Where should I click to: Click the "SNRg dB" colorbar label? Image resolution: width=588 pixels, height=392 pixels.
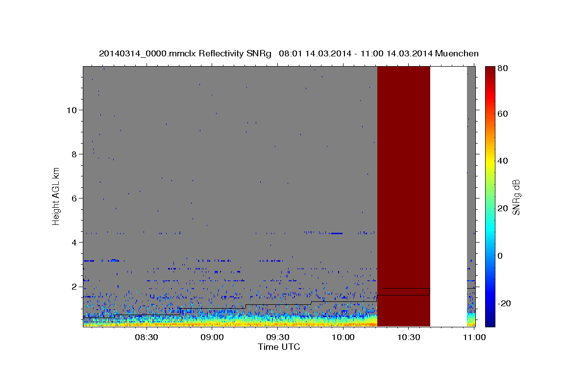(516, 196)
